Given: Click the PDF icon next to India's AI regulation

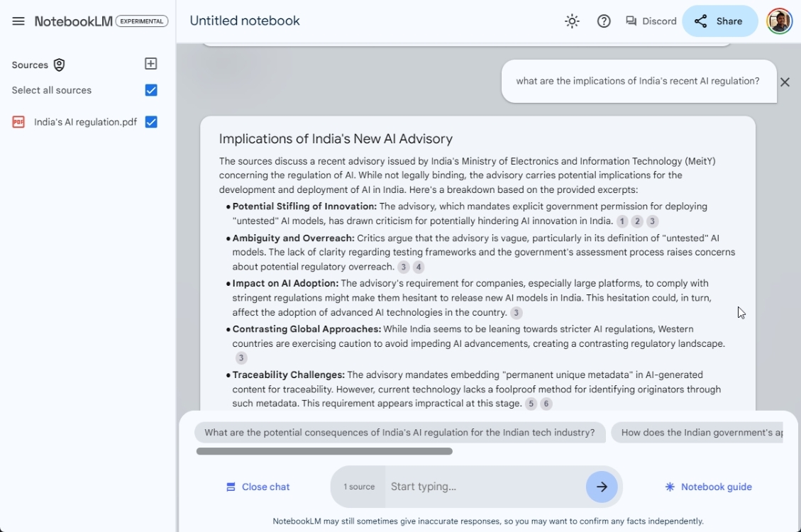Looking at the screenshot, I should click(x=18, y=121).
